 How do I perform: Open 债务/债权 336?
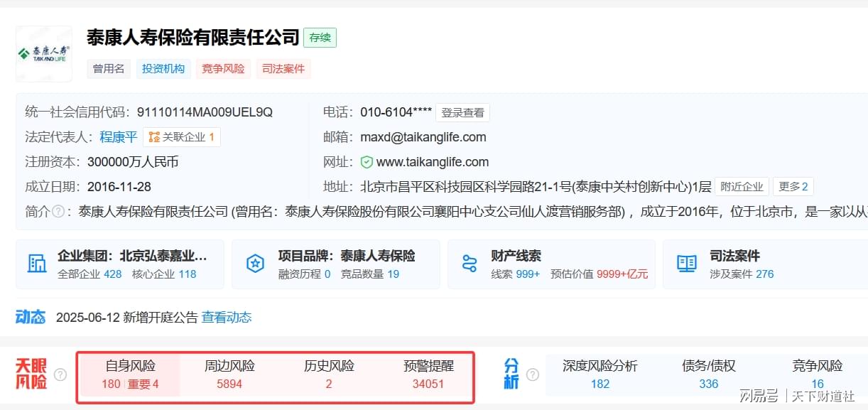[x=709, y=374]
